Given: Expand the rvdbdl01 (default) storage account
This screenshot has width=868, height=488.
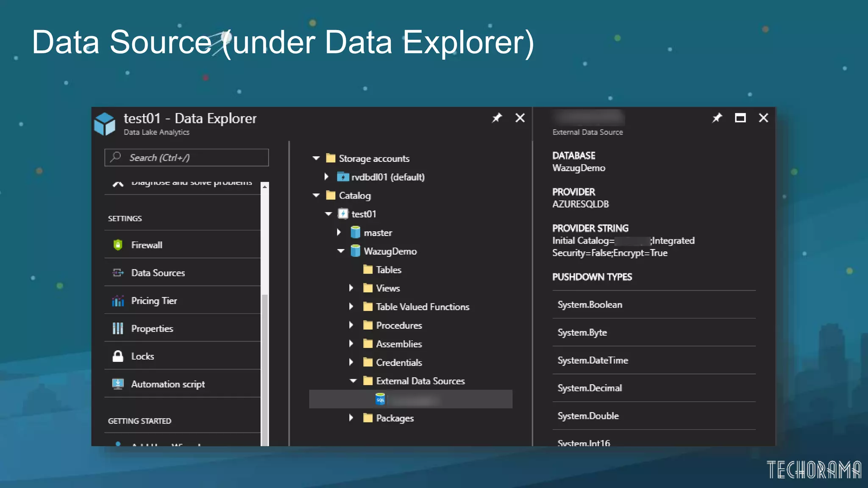Looking at the screenshot, I should (x=326, y=177).
